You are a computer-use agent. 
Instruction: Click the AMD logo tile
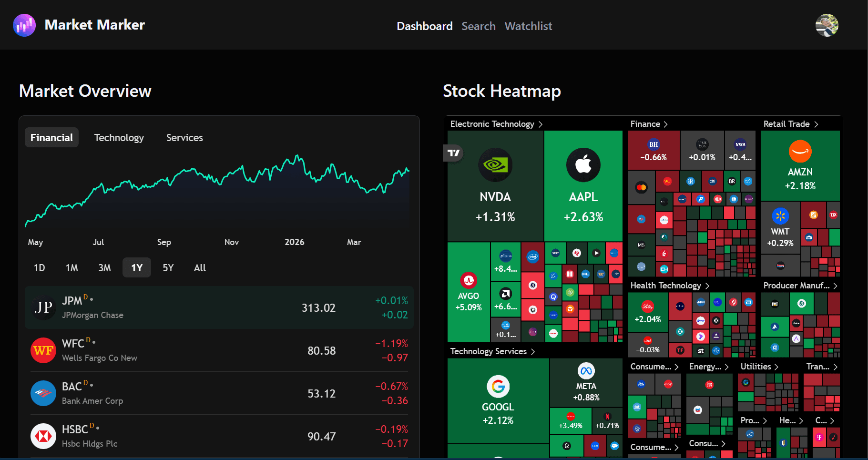pos(506,294)
